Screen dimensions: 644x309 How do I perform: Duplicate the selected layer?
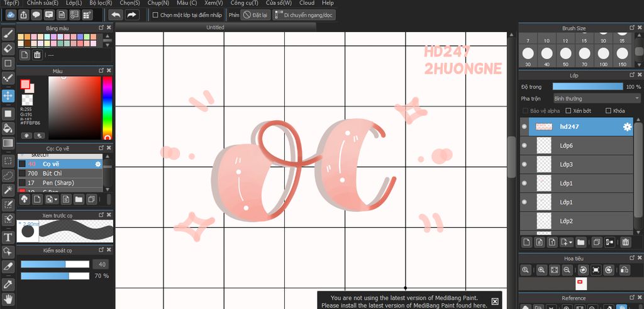coord(597,242)
